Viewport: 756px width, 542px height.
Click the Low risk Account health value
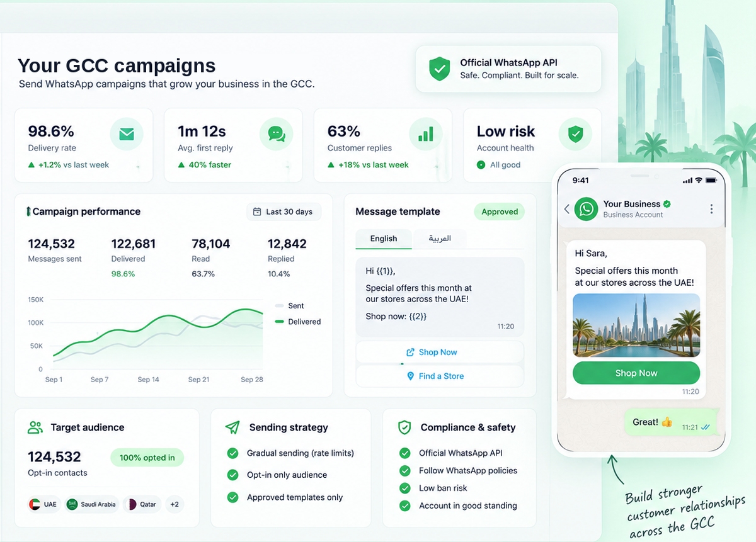point(506,132)
